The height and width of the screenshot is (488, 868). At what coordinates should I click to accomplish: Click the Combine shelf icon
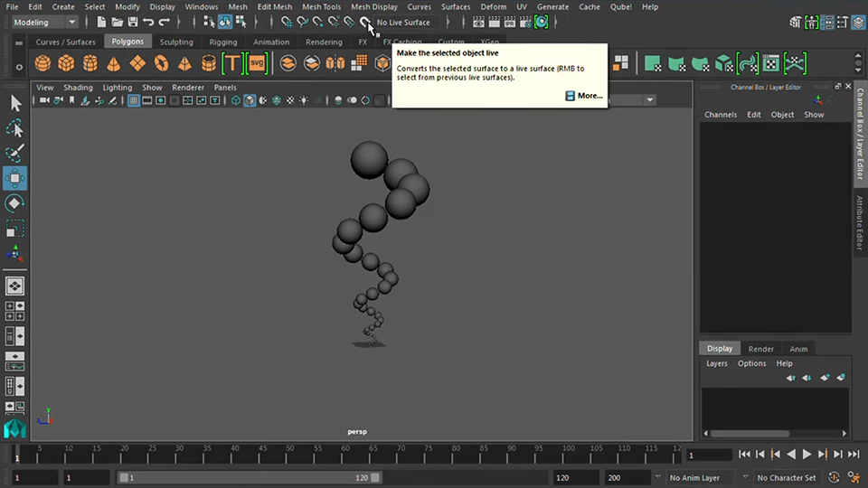[288, 63]
